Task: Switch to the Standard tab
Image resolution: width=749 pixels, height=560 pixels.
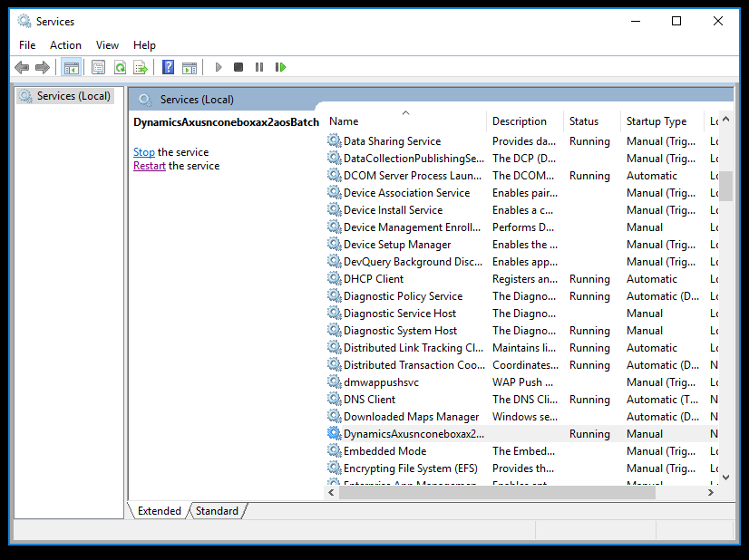Action: pyautogui.click(x=217, y=511)
